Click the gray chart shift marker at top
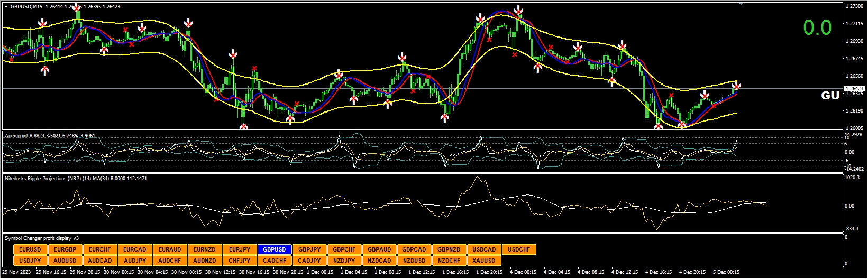This screenshot has height=279, width=868. click(x=741, y=4)
